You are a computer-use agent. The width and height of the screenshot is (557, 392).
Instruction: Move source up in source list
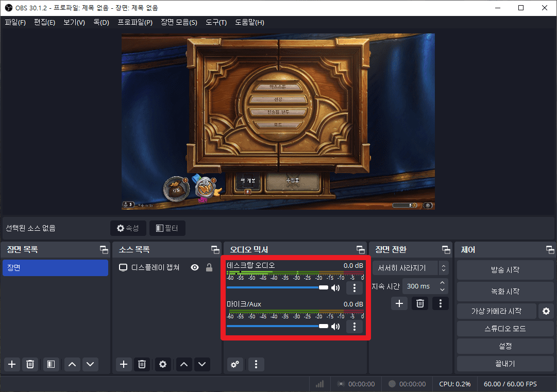(184, 364)
